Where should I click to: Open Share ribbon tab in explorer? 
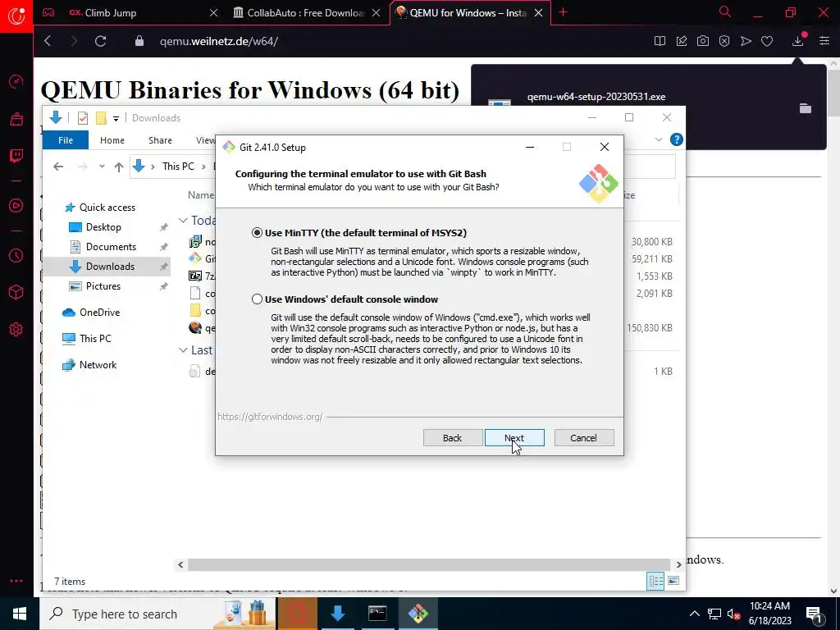tap(160, 139)
